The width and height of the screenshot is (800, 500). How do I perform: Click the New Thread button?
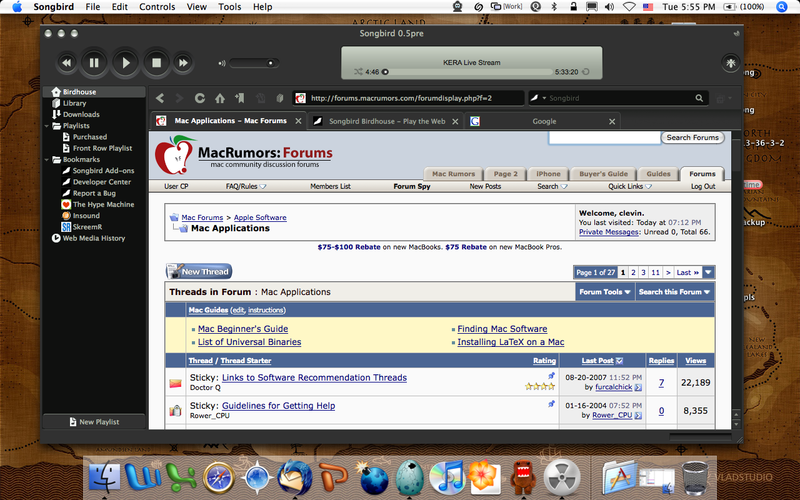click(199, 271)
